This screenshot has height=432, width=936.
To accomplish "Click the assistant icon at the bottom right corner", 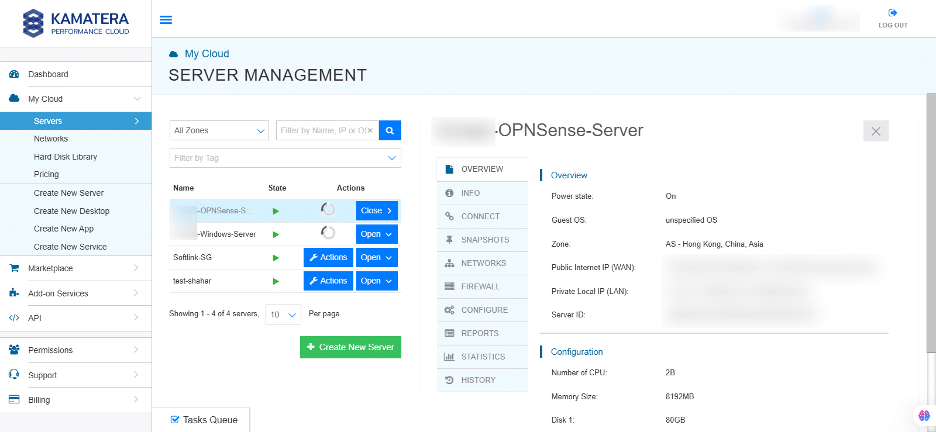I will 924,415.
